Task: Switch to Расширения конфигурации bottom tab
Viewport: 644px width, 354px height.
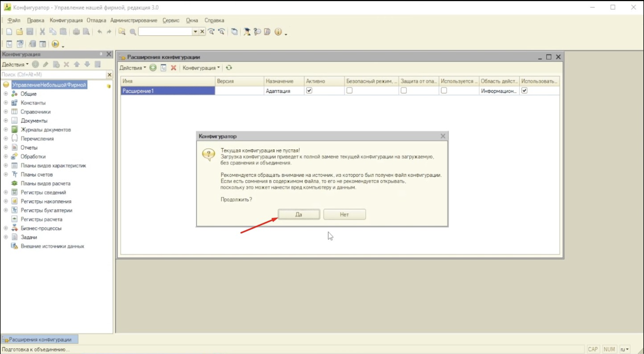Action: coord(39,339)
